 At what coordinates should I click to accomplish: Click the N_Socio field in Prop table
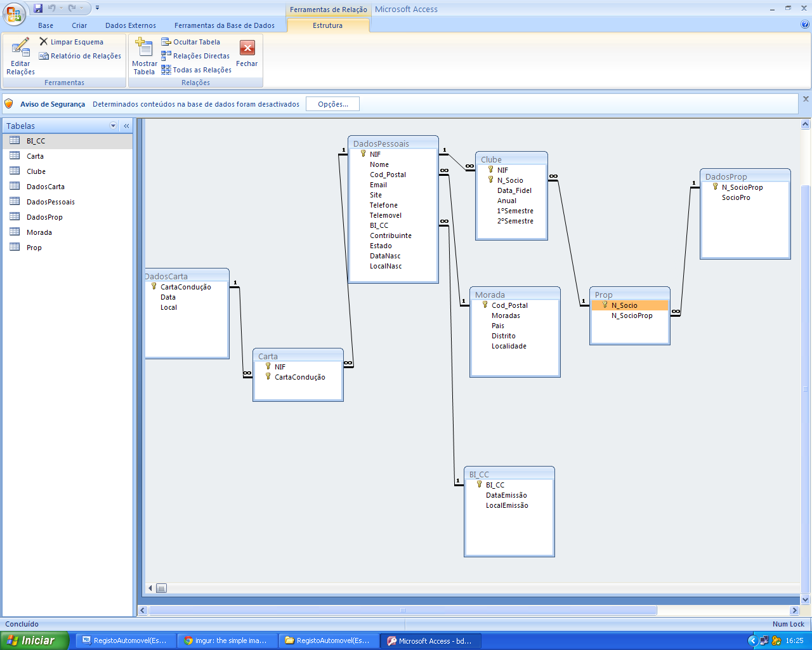click(x=624, y=305)
